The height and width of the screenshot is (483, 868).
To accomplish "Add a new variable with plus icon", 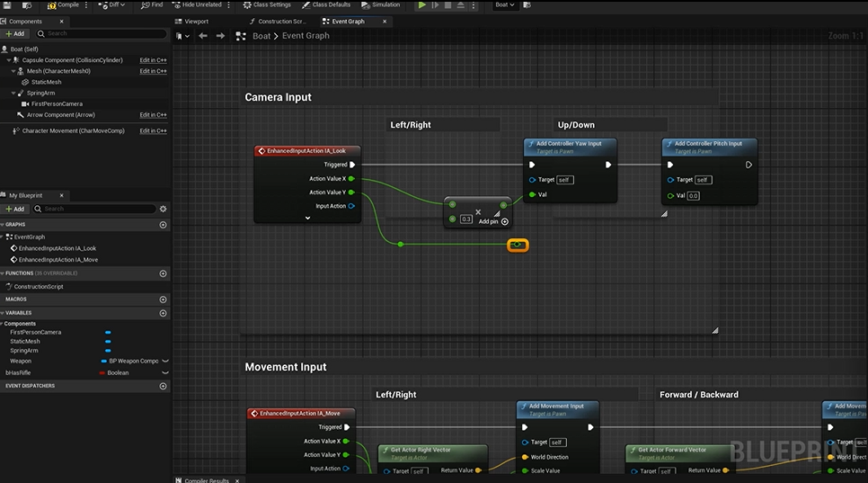I will tap(163, 313).
